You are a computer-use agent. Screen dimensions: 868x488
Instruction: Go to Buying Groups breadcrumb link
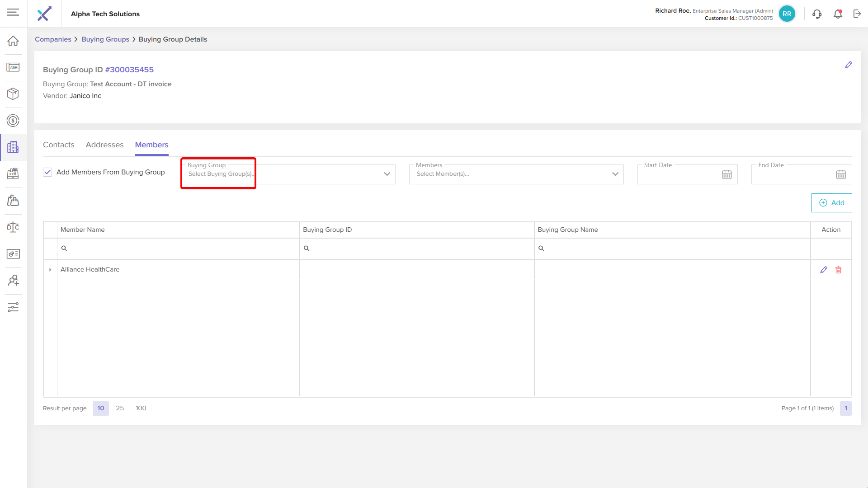105,39
